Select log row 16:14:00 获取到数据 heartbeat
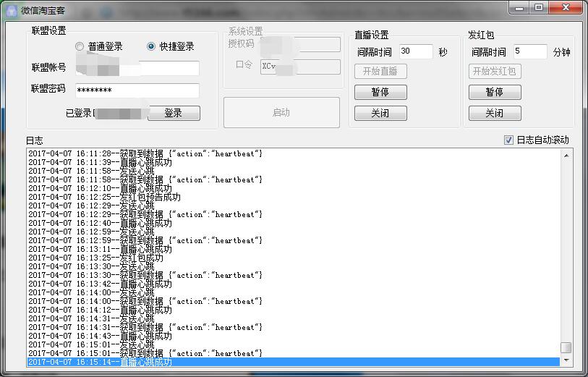This screenshot has width=588, height=377. coord(293,301)
